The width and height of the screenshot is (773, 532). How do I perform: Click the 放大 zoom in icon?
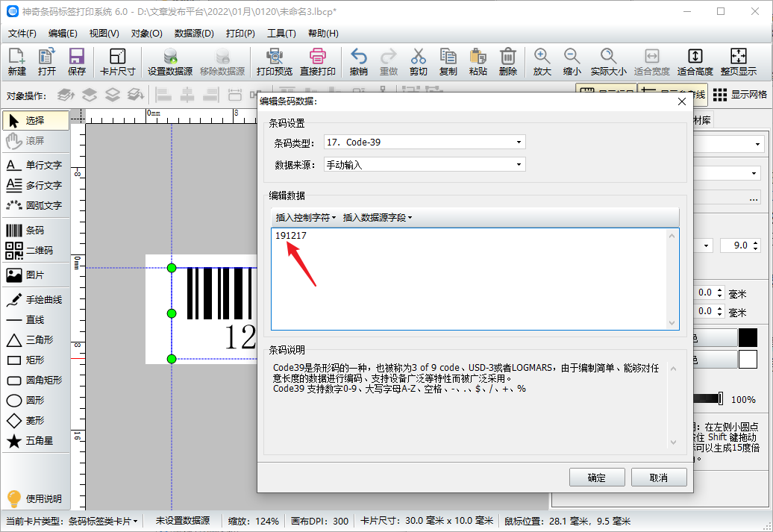542,62
